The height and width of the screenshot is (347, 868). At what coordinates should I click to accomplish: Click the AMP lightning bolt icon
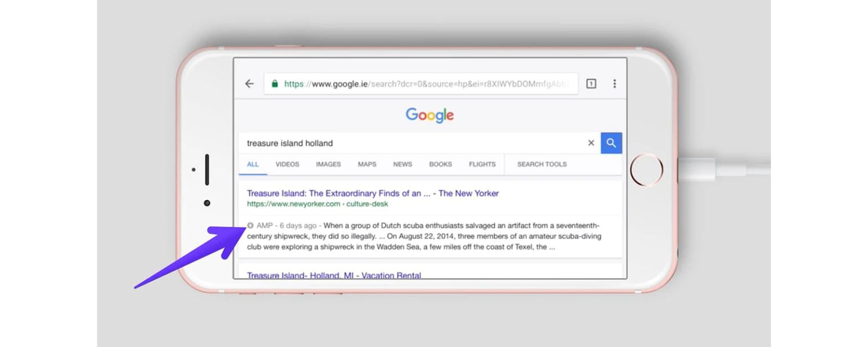(x=251, y=226)
